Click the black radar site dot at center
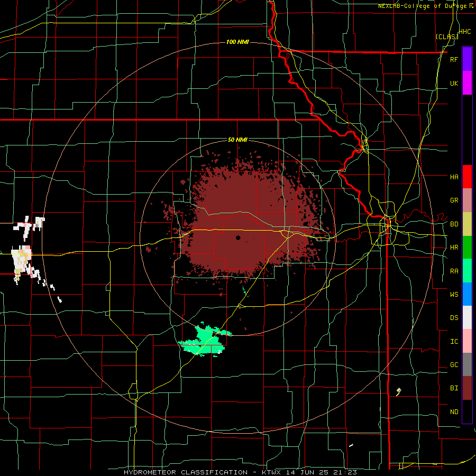This screenshot has height=476, width=476. coord(238,237)
